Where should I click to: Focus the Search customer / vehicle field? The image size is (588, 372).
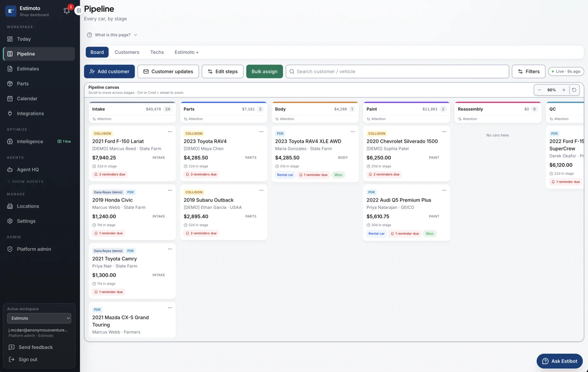(x=397, y=72)
